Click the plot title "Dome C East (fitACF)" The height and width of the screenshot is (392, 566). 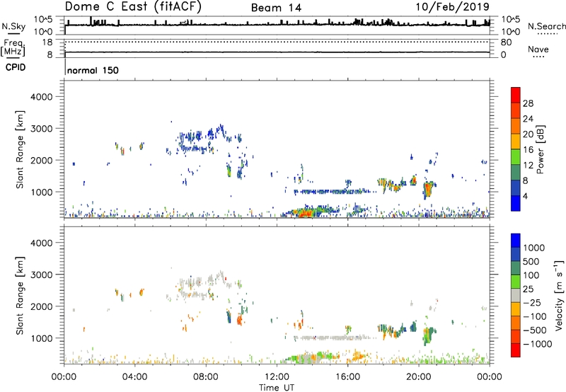(x=133, y=6)
